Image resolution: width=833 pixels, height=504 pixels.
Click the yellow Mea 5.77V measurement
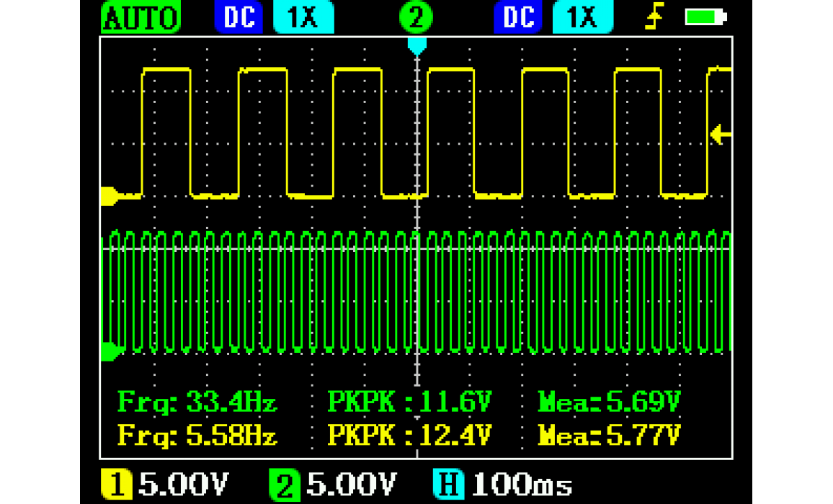[610, 435]
